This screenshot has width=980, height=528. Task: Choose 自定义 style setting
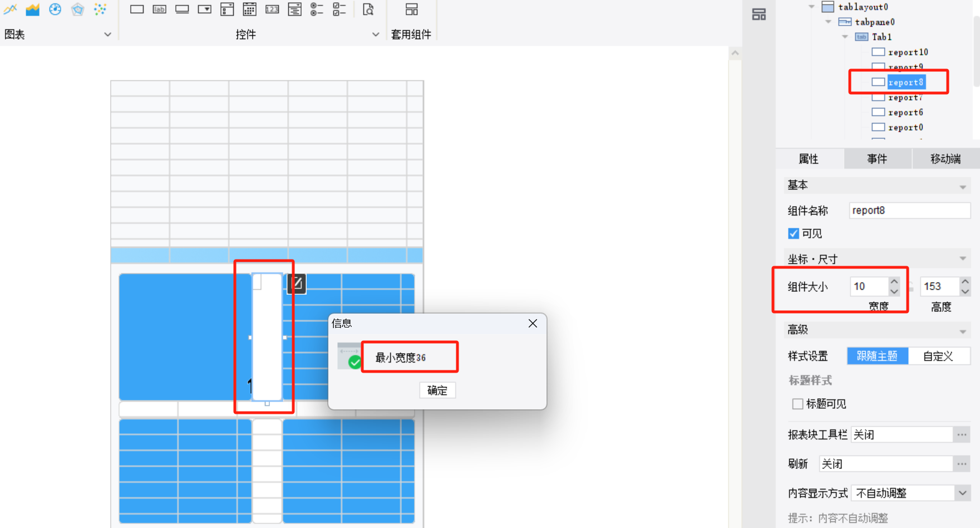[x=939, y=356]
